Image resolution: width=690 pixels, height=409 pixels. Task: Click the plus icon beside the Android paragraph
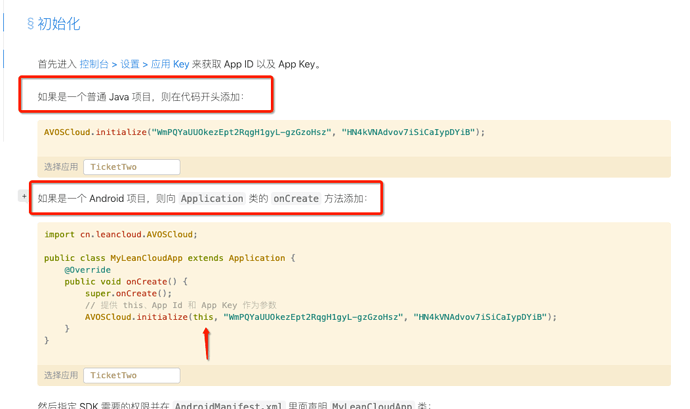coord(24,196)
